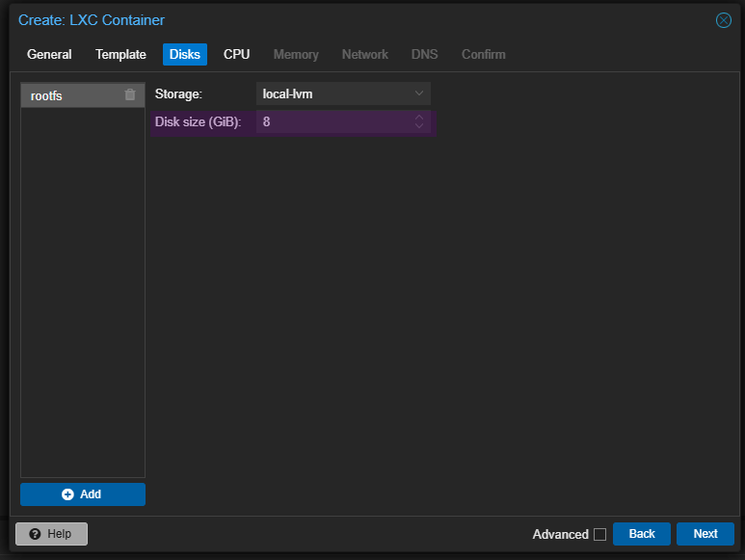Enable the Advanced checkbox
Screen dimensions: 745x560
599,534
